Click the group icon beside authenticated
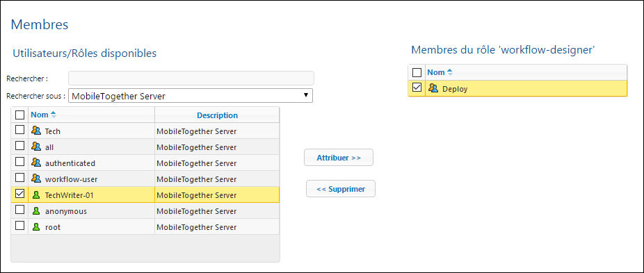Screen dimensions: 644x273 [36, 163]
